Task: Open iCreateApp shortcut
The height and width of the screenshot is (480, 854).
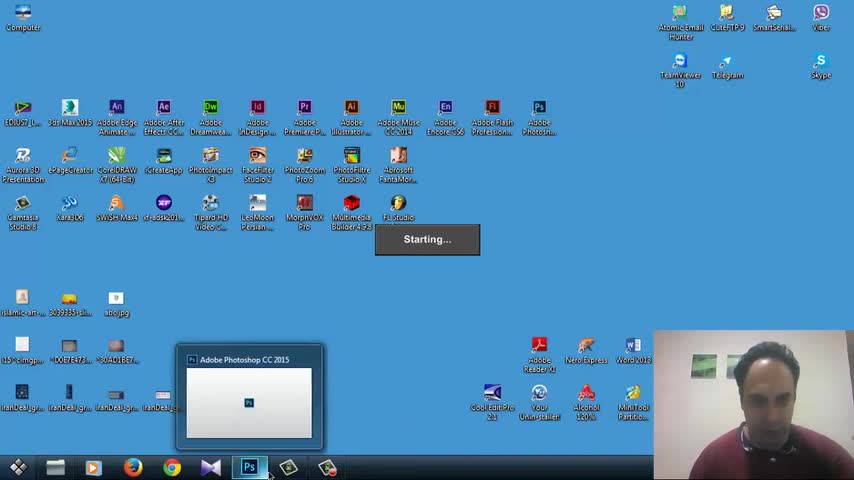Action: click(x=163, y=160)
